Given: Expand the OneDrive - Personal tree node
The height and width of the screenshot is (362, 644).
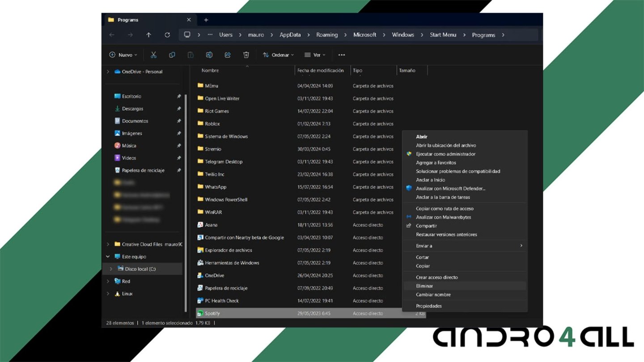Looking at the screenshot, I should click(108, 72).
